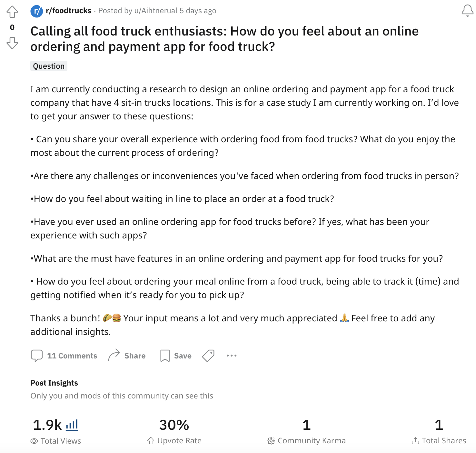The image size is (476, 453).
Task: Open the Total Views bar chart icon
Action: (72, 425)
